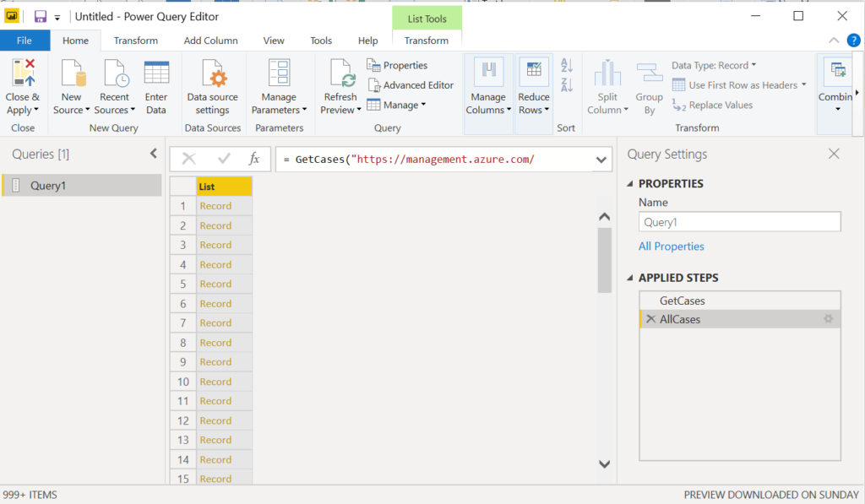The height and width of the screenshot is (504, 865).
Task: Open Close & Apply dropdown arrow
Action: pos(36,110)
